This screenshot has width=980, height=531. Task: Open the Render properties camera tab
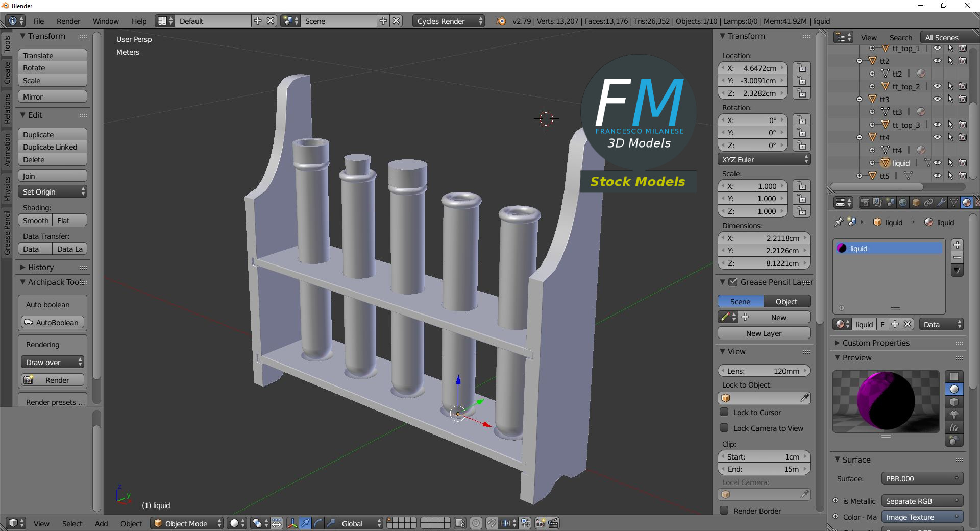coord(865,202)
